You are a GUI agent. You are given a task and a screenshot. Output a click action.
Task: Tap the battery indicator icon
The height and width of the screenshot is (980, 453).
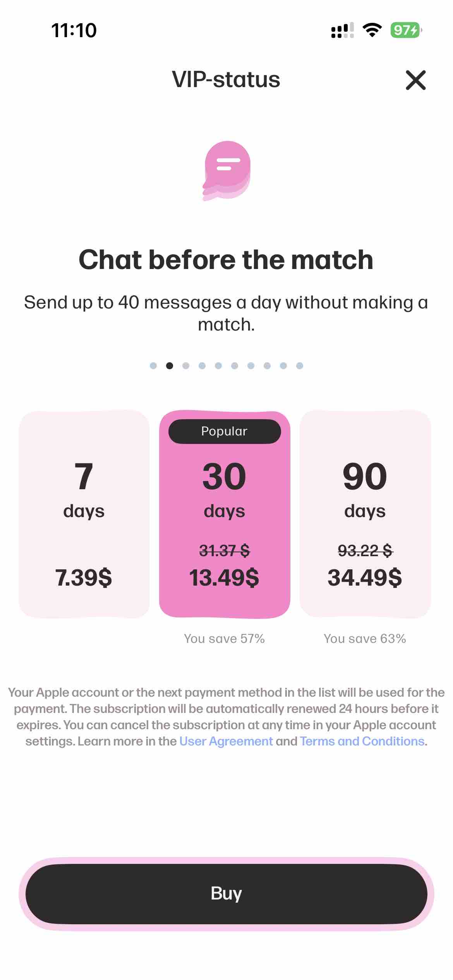(x=405, y=30)
